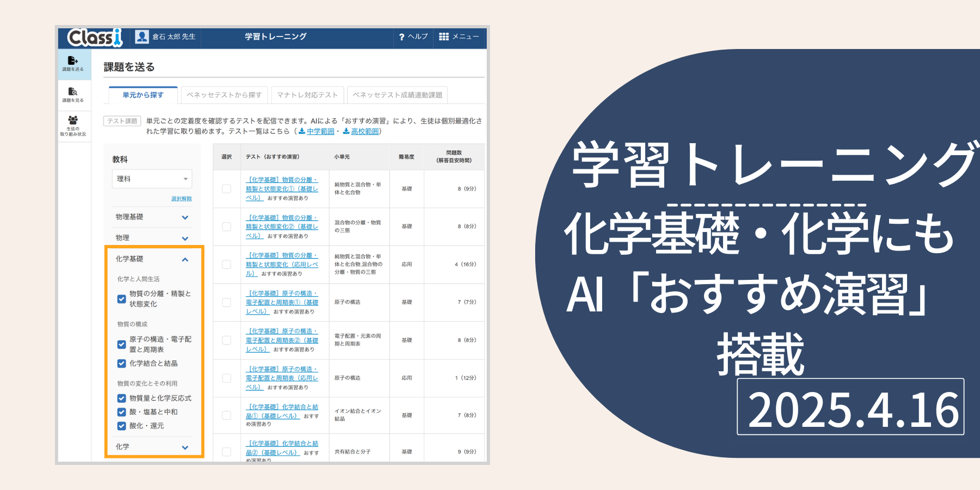The image size is (980, 490).
Task: Expand the 物理基礎 section
Action: pos(152,217)
